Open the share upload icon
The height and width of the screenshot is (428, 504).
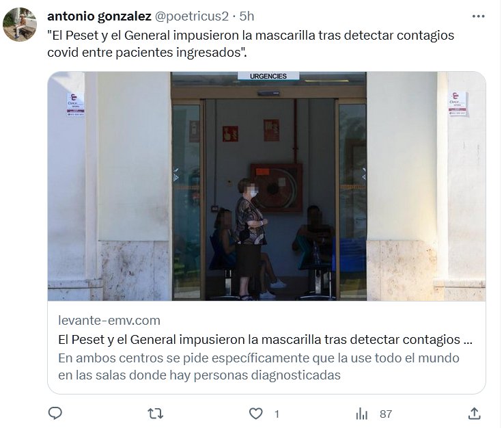[474, 414]
